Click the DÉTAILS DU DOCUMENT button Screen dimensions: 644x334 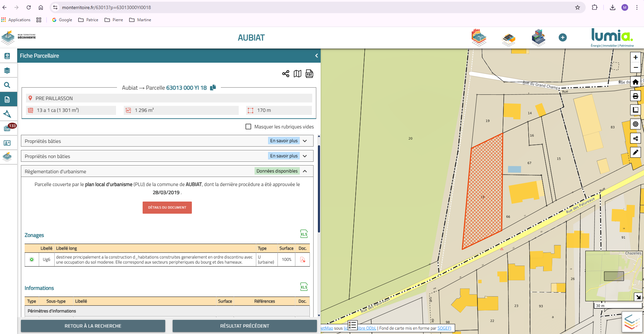tap(167, 208)
